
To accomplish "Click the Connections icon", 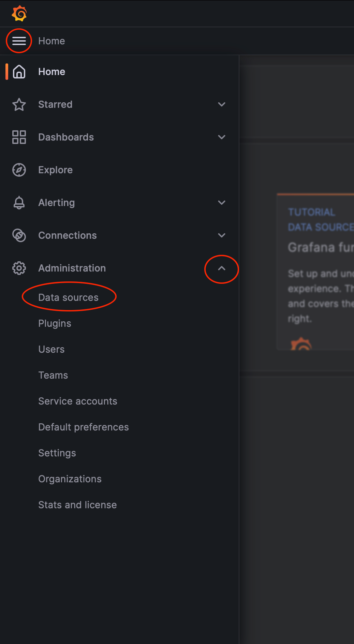I will [19, 235].
